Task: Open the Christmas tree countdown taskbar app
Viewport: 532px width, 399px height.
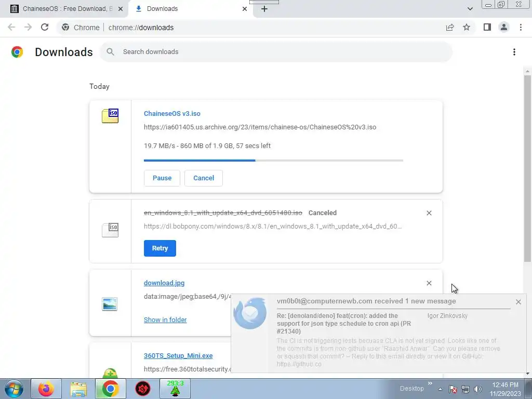Action: coord(175,389)
